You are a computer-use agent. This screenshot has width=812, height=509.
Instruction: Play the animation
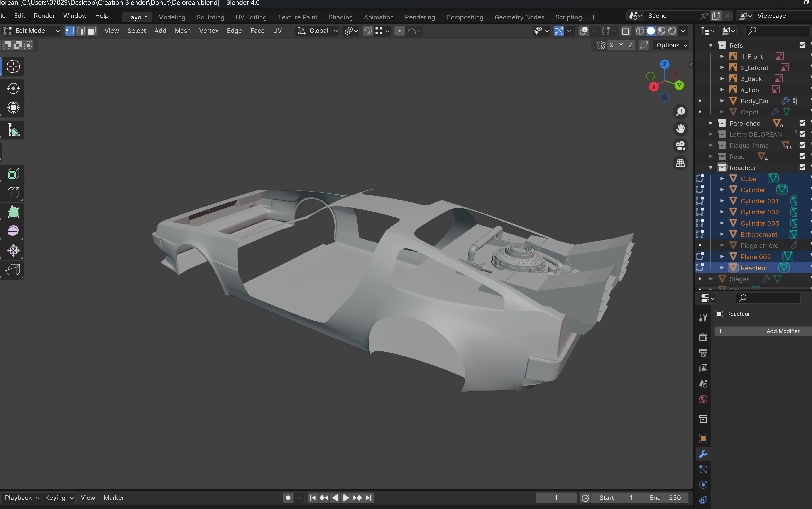coord(346,498)
